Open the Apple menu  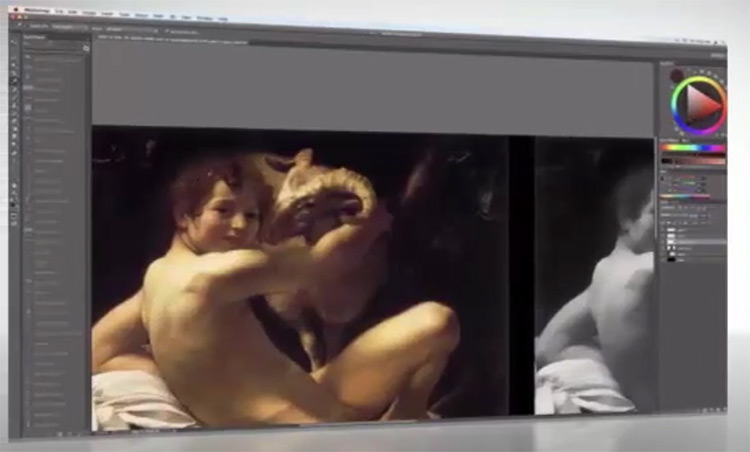16,10
